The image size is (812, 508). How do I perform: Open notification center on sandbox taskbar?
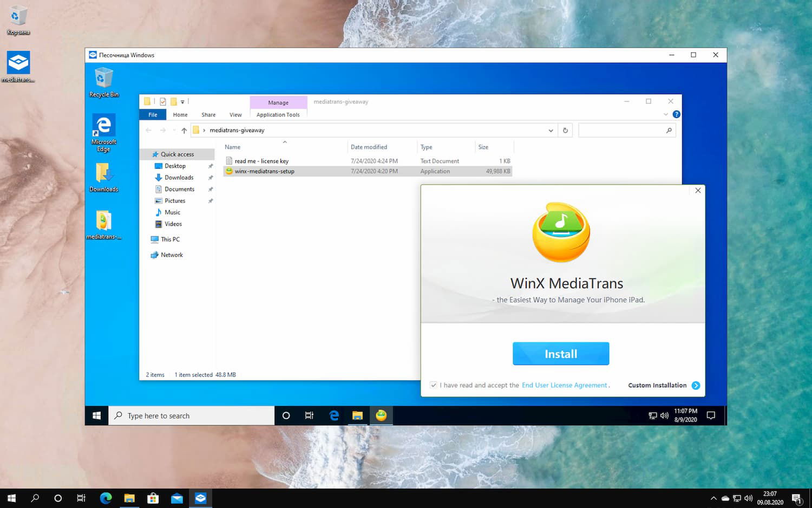point(711,415)
